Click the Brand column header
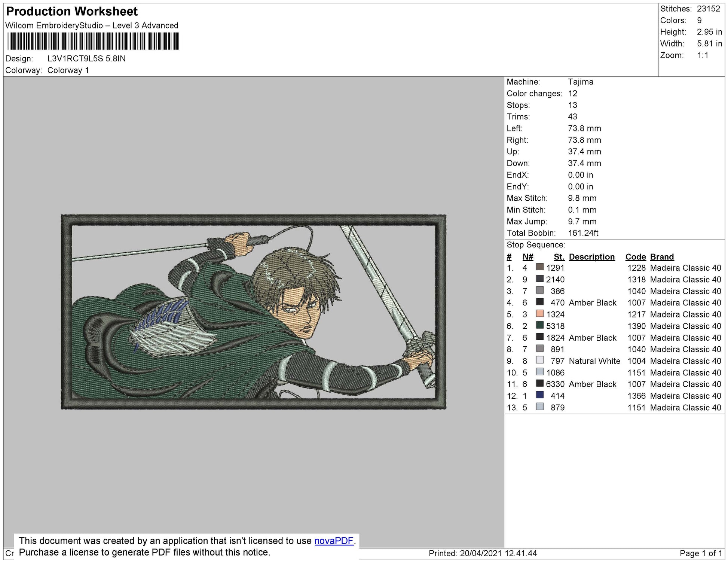The width and height of the screenshot is (728, 563). point(662,257)
